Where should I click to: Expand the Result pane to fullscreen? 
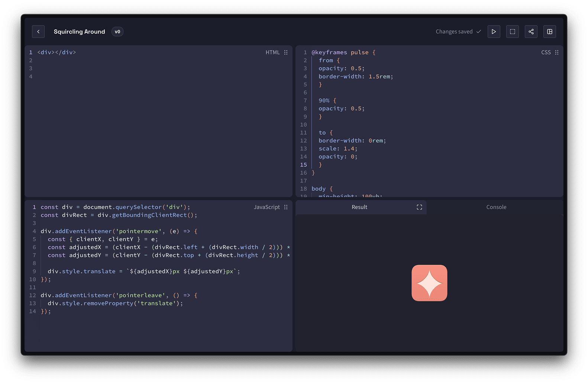coord(419,207)
